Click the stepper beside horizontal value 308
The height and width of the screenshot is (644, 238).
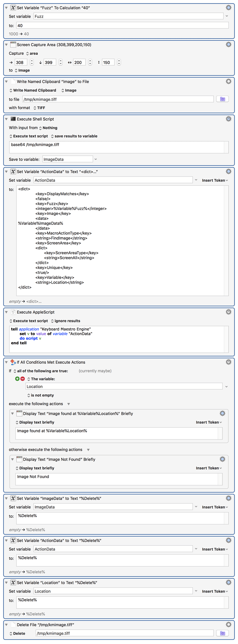click(32, 63)
